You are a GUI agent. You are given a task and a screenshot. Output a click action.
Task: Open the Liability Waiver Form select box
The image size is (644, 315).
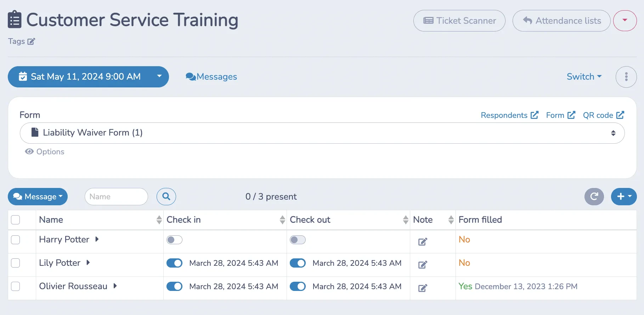pos(322,133)
